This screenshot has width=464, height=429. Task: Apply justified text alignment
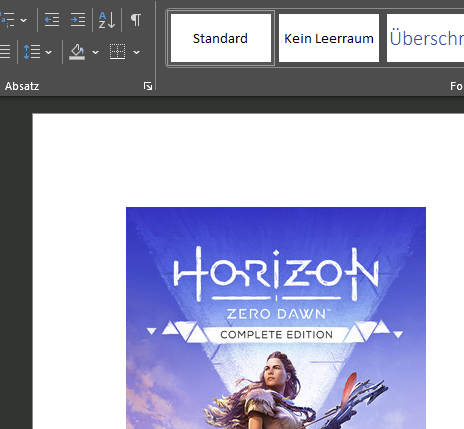(x=5, y=52)
